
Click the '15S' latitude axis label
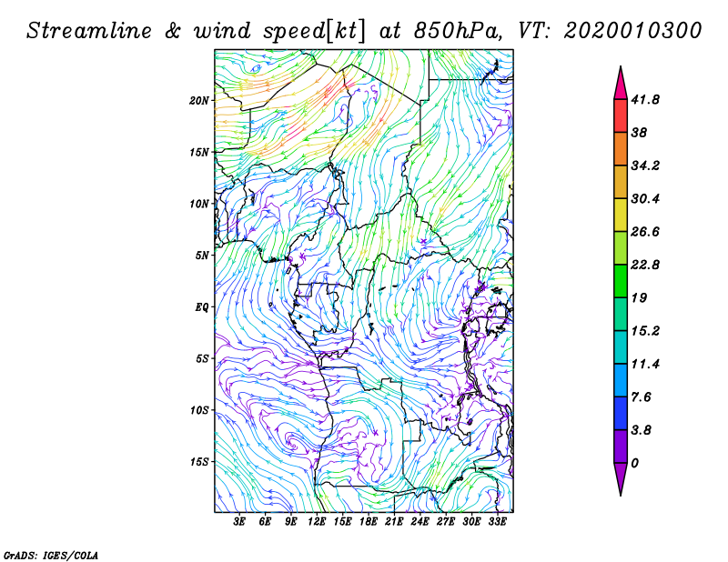199,461
